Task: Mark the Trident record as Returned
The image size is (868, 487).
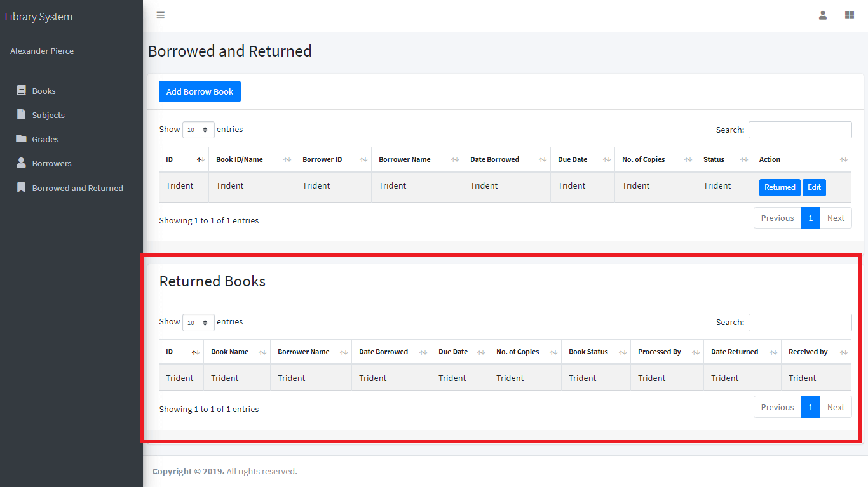Action: coord(780,187)
